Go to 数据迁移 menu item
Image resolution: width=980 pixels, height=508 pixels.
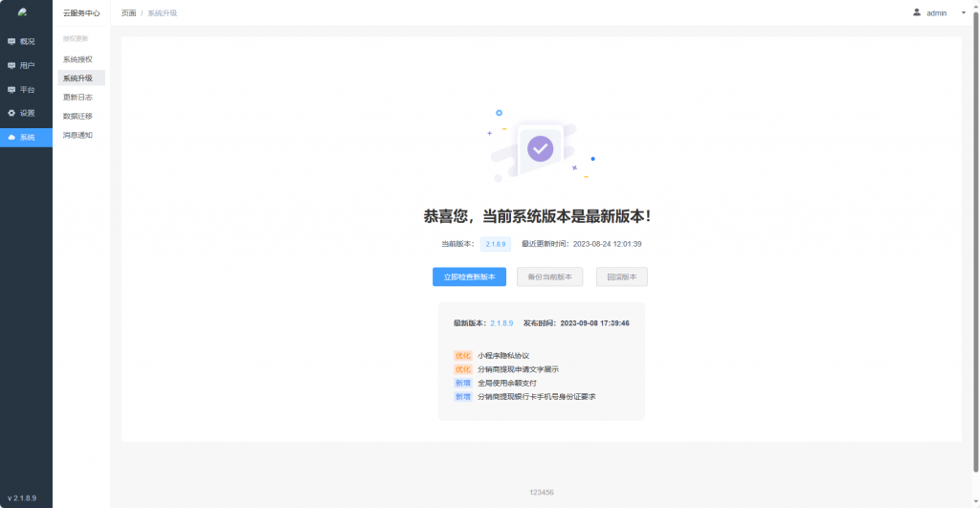click(x=78, y=117)
